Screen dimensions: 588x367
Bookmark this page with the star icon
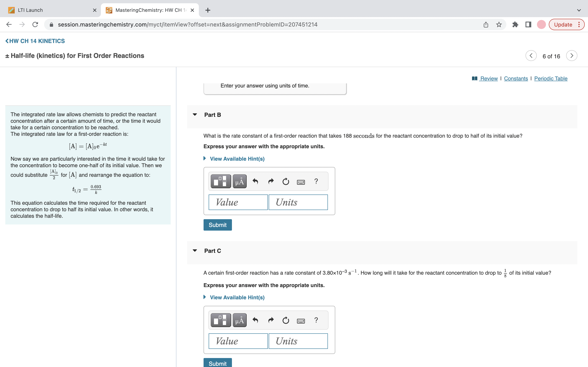click(499, 24)
